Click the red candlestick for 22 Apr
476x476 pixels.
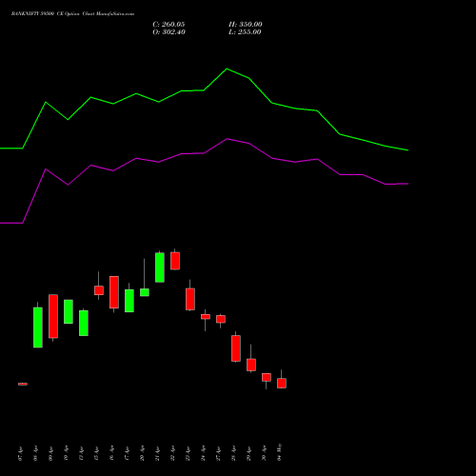coord(175,261)
